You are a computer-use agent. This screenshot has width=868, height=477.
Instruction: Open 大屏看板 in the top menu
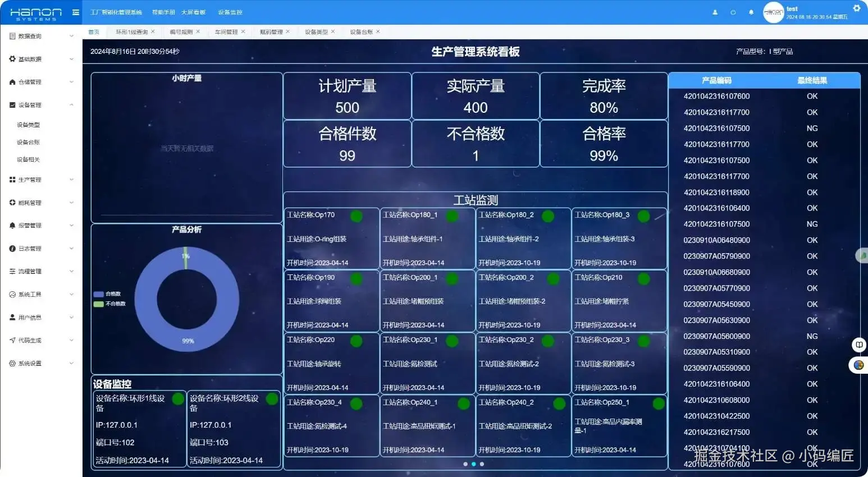[x=193, y=12]
